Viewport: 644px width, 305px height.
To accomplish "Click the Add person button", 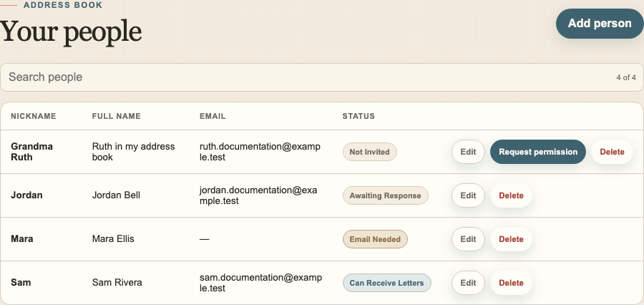I will click(x=600, y=24).
